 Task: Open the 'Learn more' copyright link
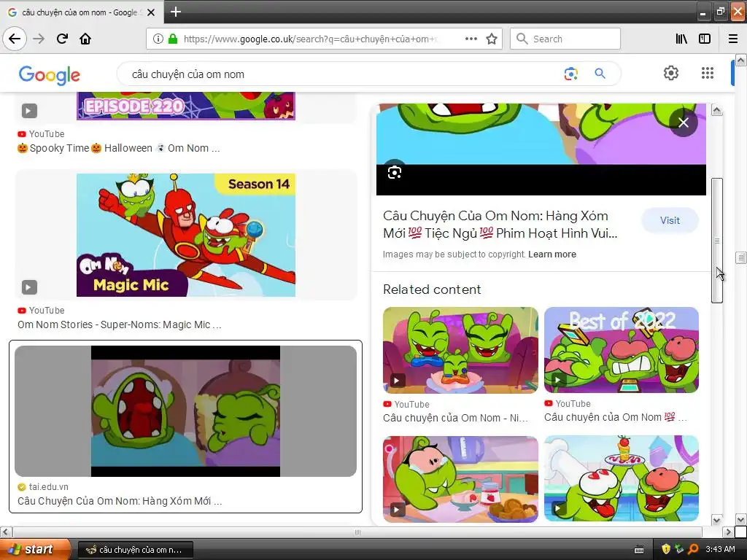[x=552, y=254]
